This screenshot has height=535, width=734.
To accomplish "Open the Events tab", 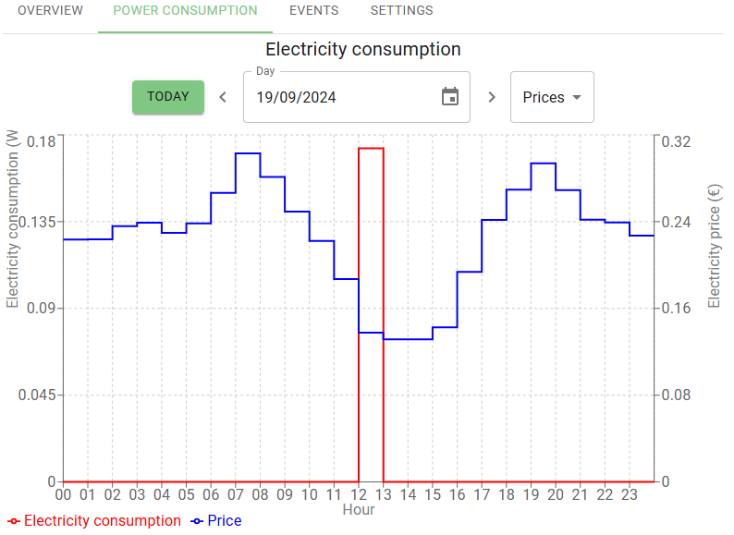I will coord(314,11).
